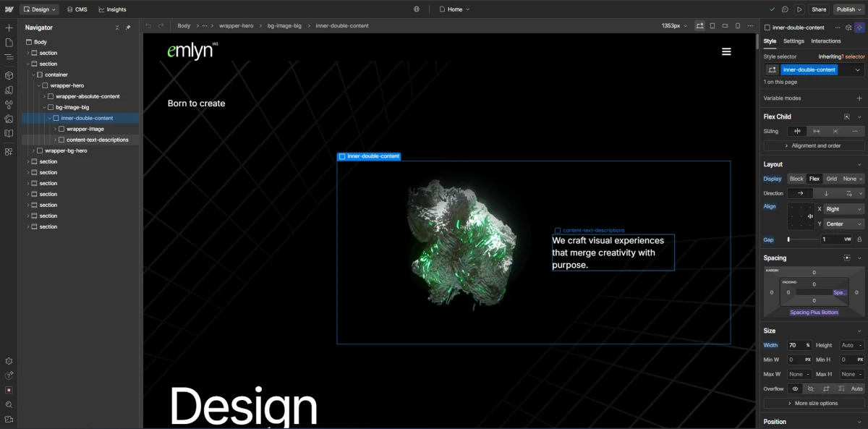Open the three-dots menu beside inner-double-content title
This screenshot has height=429, width=868.
(x=838, y=27)
